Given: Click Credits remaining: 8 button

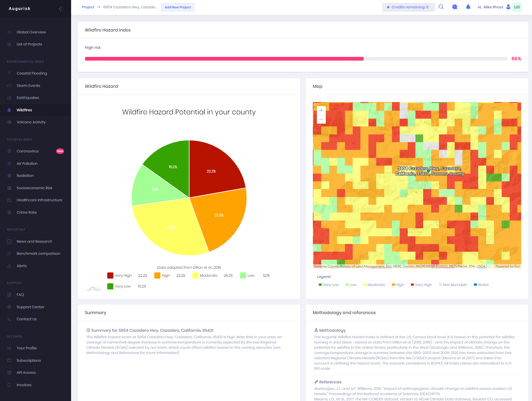Looking at the screenshot, I should pos(408,7).
